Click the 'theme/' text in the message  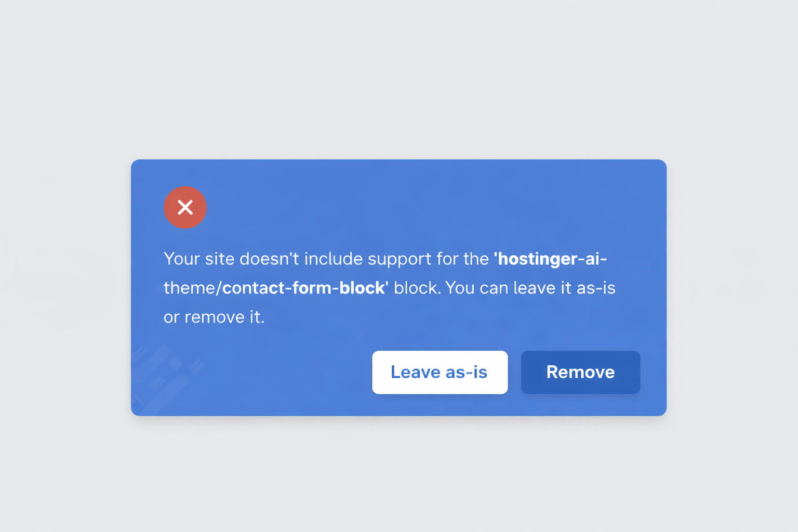click(x=193, y=288)
